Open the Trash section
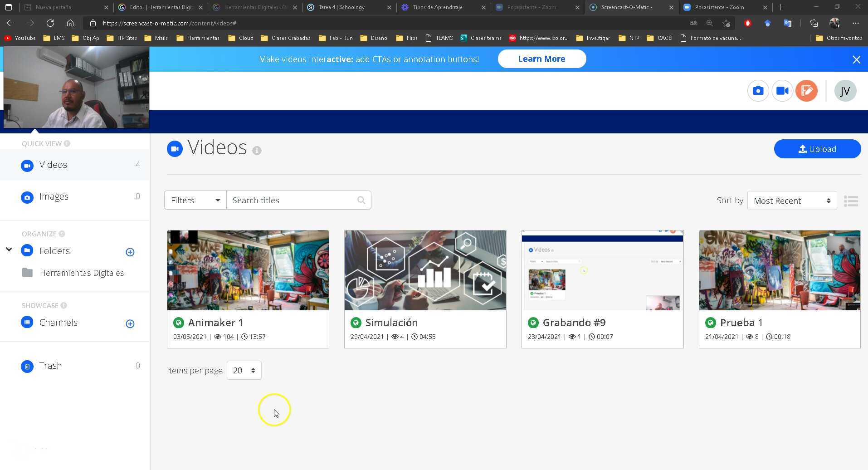This screenshot has width=868, height=470. click(50, 366)
